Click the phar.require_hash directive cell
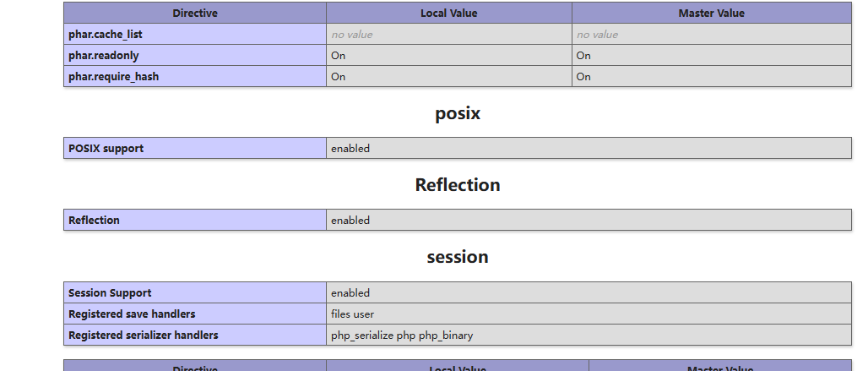868x371 pixels. click(x=195, y=76)
